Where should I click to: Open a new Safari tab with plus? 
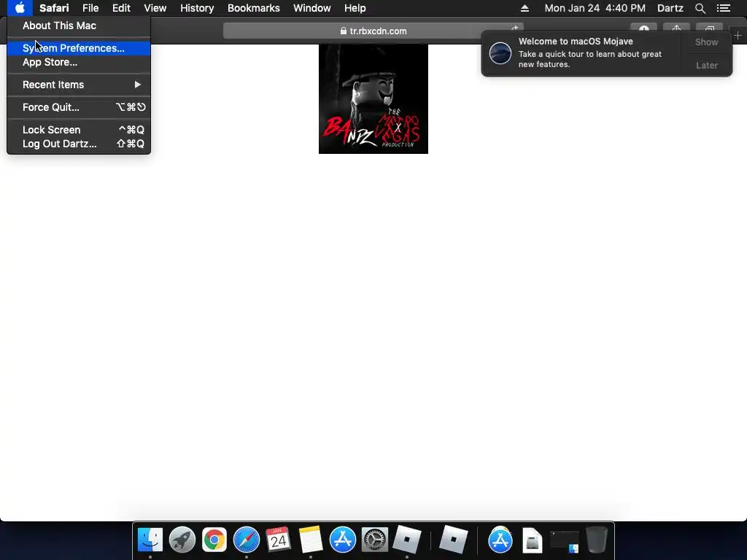(738, 36)
